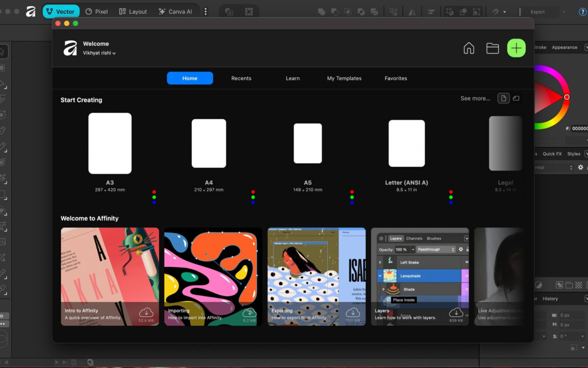The height and width of the screenshot is (368, 588).
Task: Click the See more... link
Action: 475,98
